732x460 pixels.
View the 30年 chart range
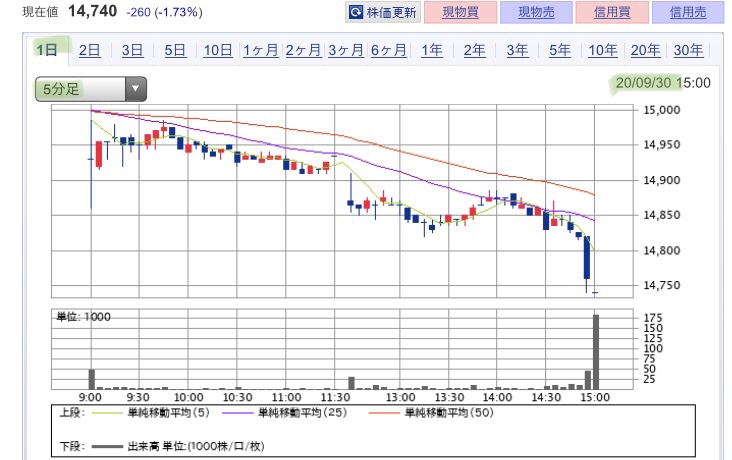tap(688, 50)
